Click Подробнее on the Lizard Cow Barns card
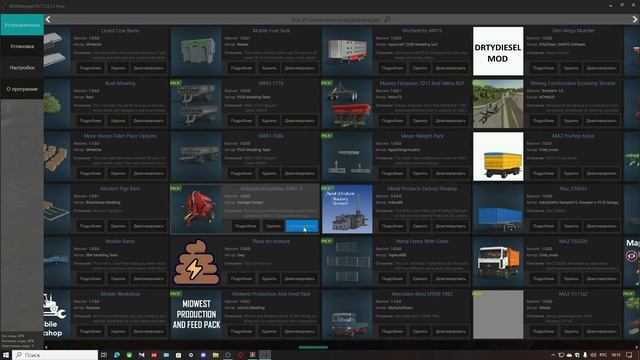640x360 pixels. pyautogui.click(x=90, y=68)
